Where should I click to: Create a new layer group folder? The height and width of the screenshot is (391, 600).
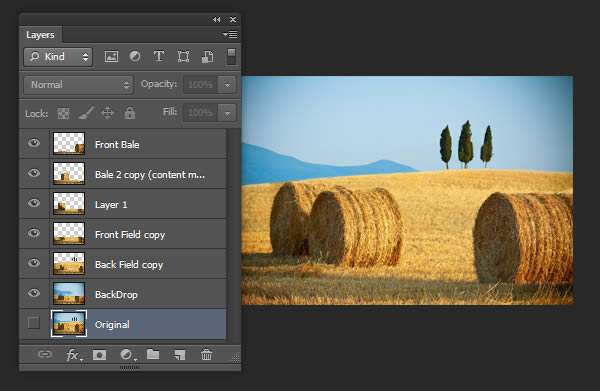pos(153,354)
